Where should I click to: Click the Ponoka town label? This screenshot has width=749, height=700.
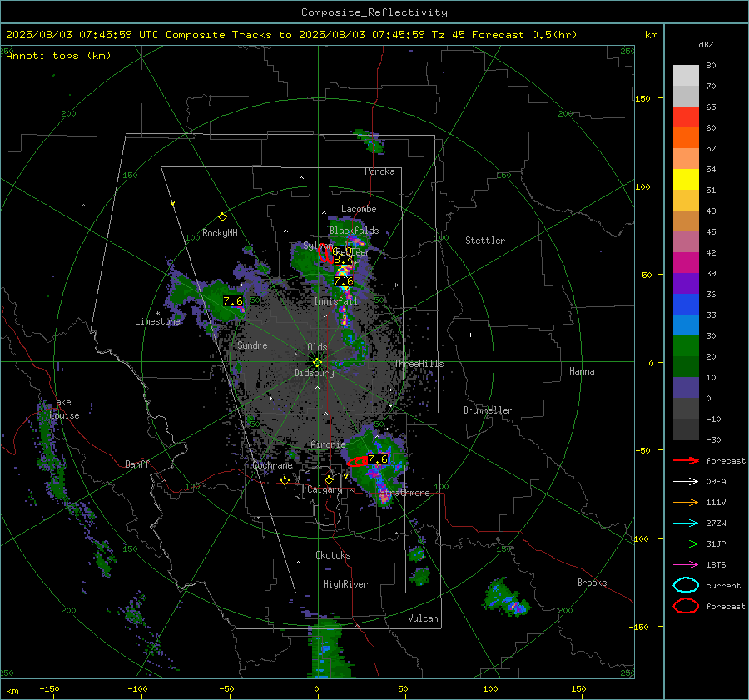379,171
